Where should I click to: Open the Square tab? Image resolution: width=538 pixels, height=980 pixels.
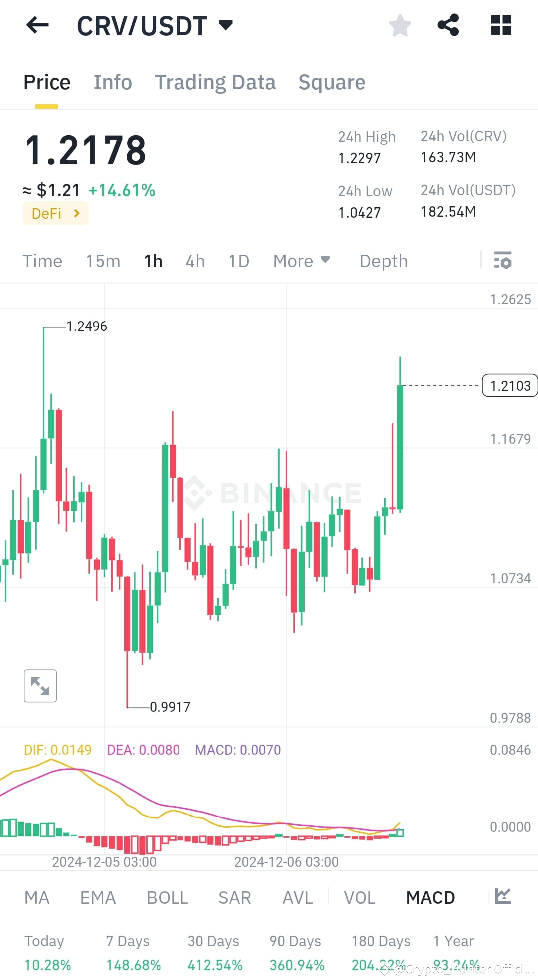pyautogui.click(x=332, y=82)
